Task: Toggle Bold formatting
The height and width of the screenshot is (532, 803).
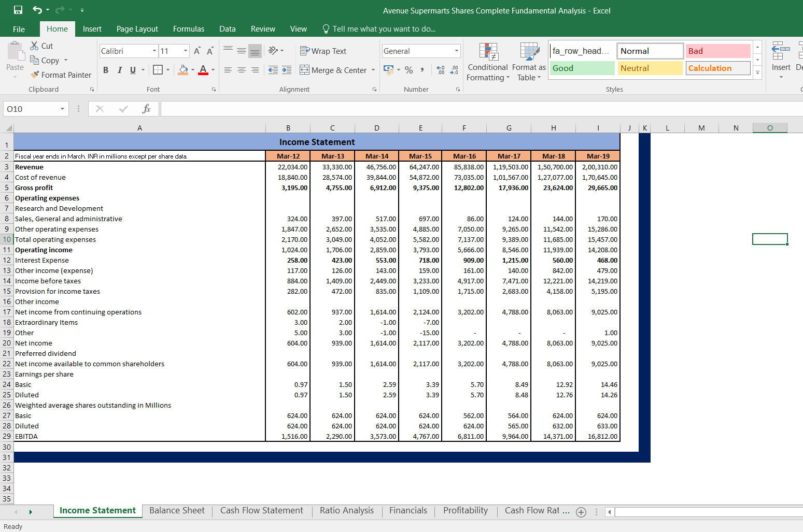Action: [106, 70]
